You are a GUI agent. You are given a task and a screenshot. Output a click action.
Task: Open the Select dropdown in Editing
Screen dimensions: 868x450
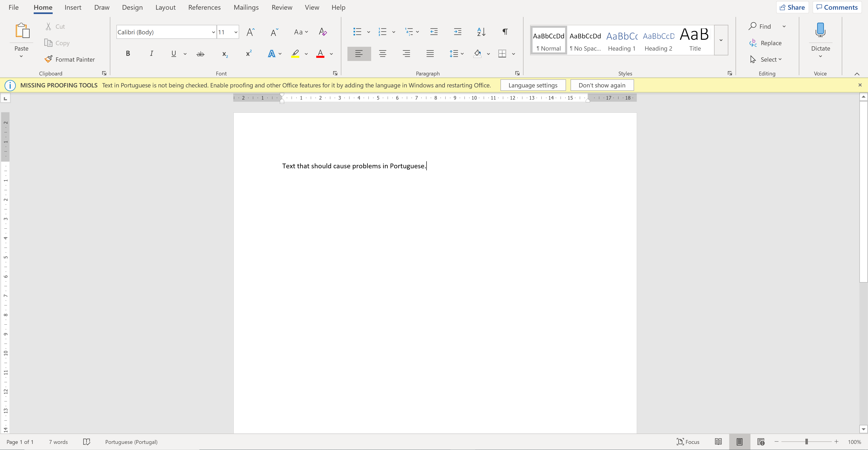pyautogui.click(x=770, y=60)
